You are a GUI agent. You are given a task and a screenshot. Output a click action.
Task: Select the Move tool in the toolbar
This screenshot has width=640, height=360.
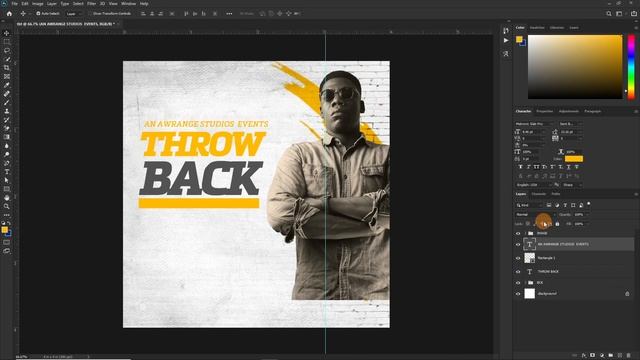click(7, 33)
